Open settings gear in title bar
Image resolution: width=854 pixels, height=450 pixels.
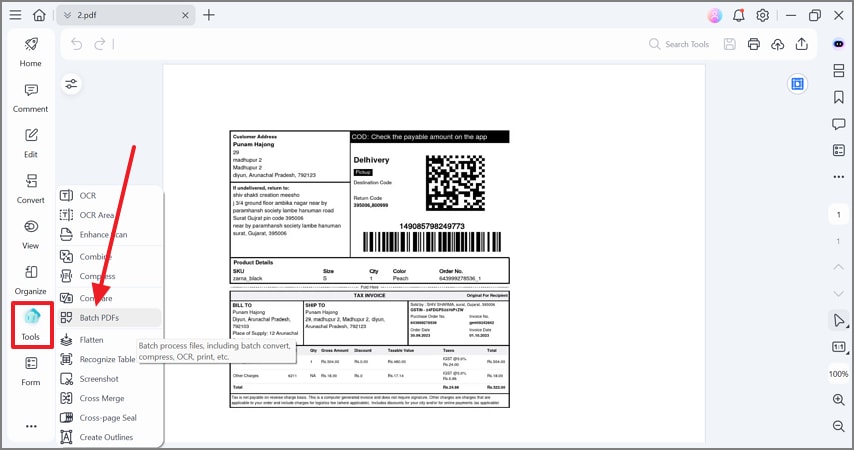point(762,15)
